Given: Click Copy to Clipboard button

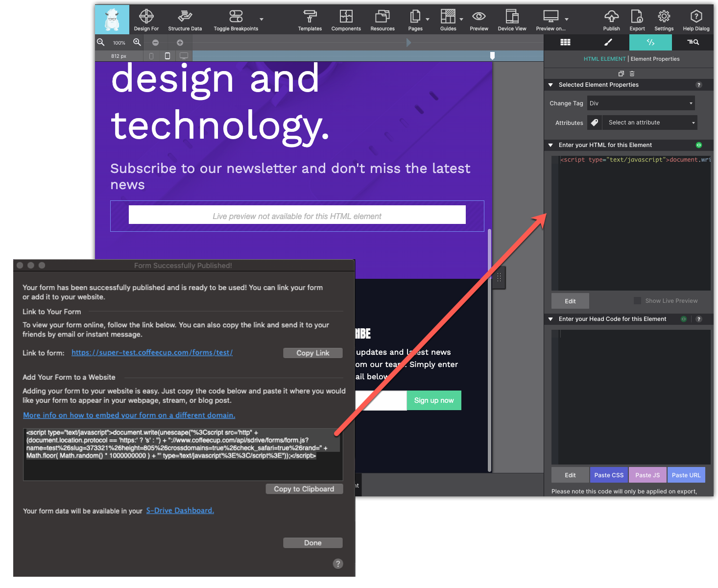Looking at the screenshot, I should (x=304, y=489).
